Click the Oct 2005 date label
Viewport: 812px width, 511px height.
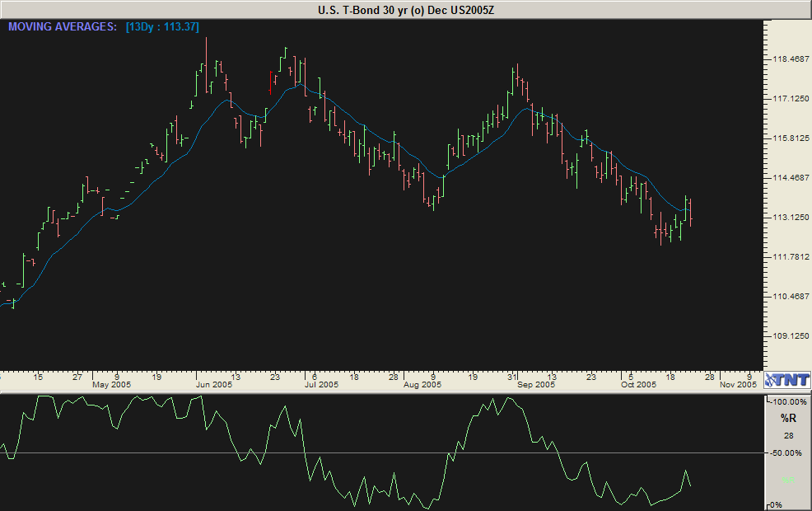[638, 384]
